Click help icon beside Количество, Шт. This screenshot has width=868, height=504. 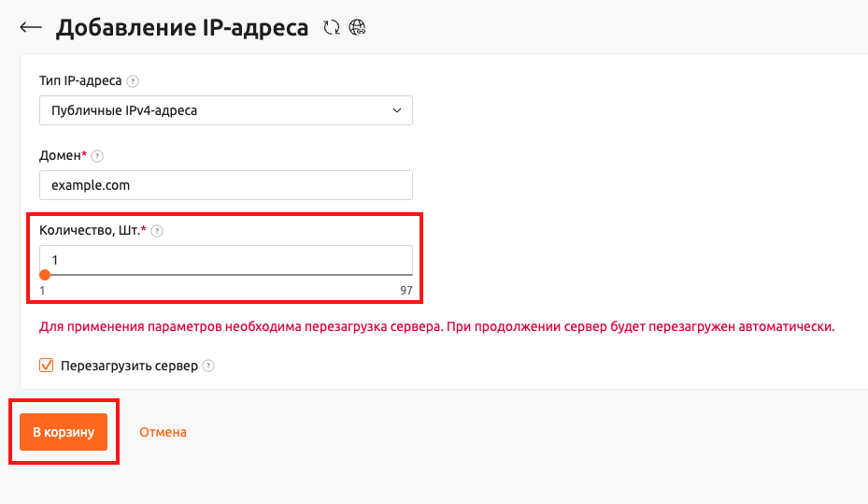(157, 231)
